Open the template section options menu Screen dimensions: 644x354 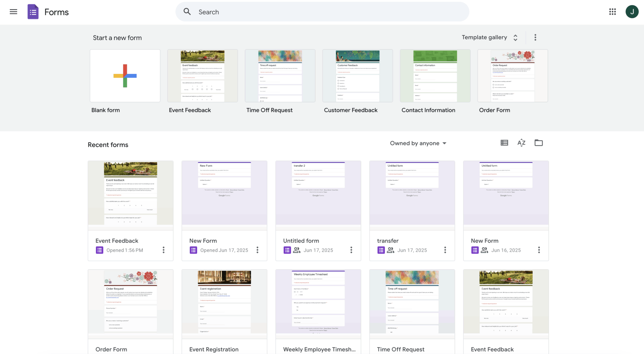535,37
